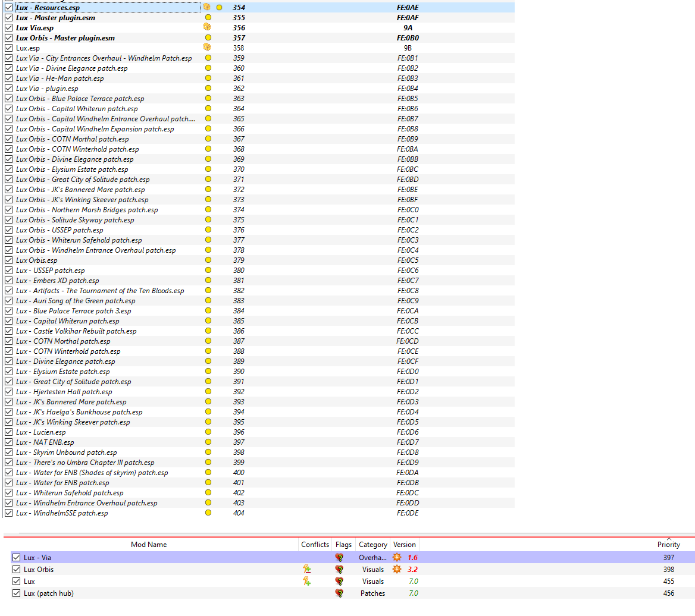This screenshot has height=616, width=695.
Task: Click the update-available icon beside version 1.6
Action: click(x=397, y=558)
